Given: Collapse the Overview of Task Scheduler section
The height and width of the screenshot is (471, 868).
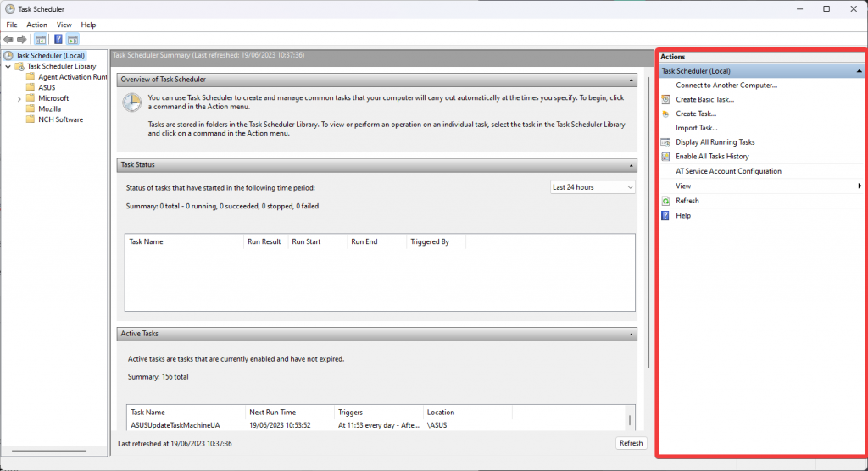Looking at the screenshot, I should tap(632, 80).
